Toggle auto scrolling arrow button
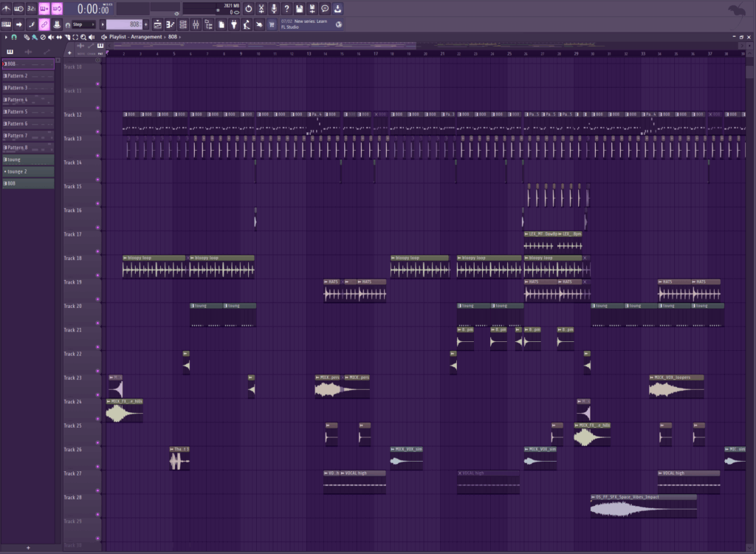 coord(18,24)
